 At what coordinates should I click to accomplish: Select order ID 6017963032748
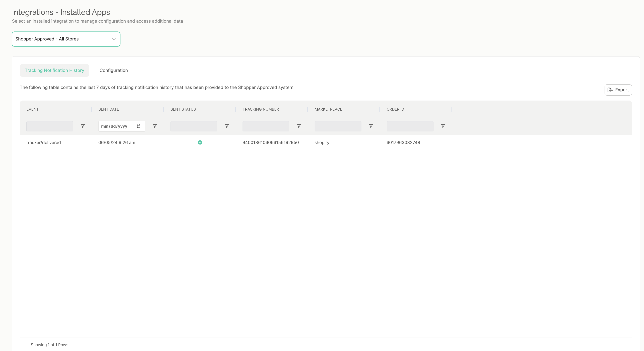click(403, 142)
